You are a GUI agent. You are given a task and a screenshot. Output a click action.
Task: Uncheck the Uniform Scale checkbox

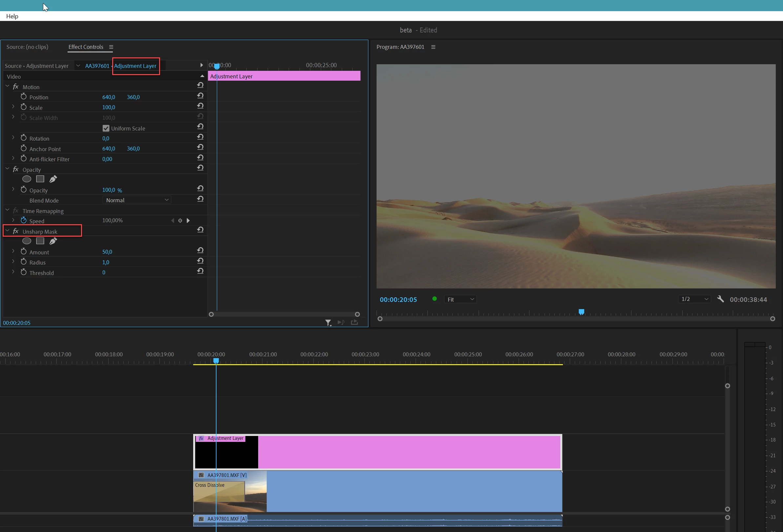pos(106,128)
